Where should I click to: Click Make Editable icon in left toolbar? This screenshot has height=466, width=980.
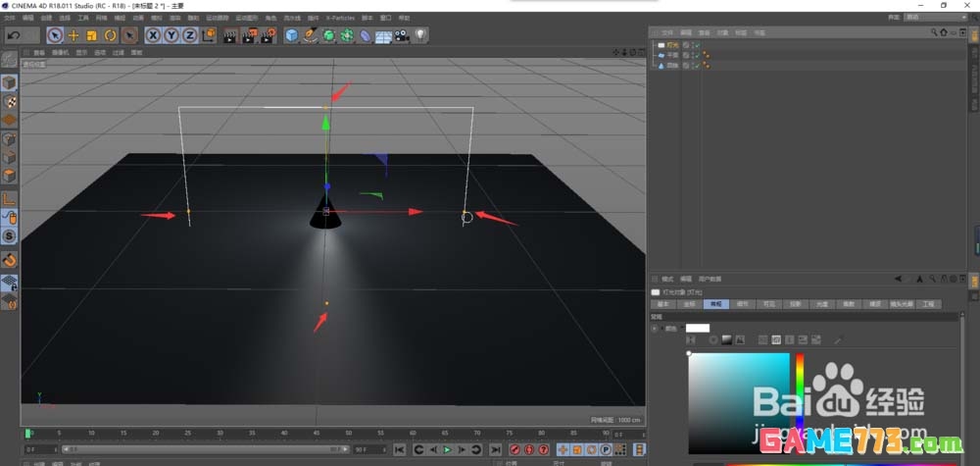9,60
